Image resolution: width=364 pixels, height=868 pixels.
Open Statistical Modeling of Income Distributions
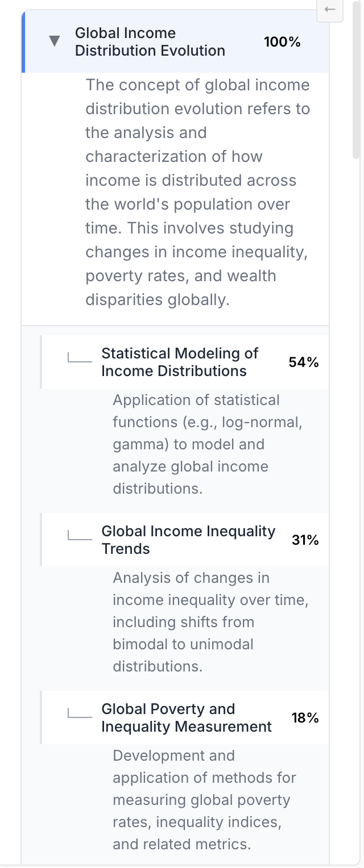coord(180,362)
